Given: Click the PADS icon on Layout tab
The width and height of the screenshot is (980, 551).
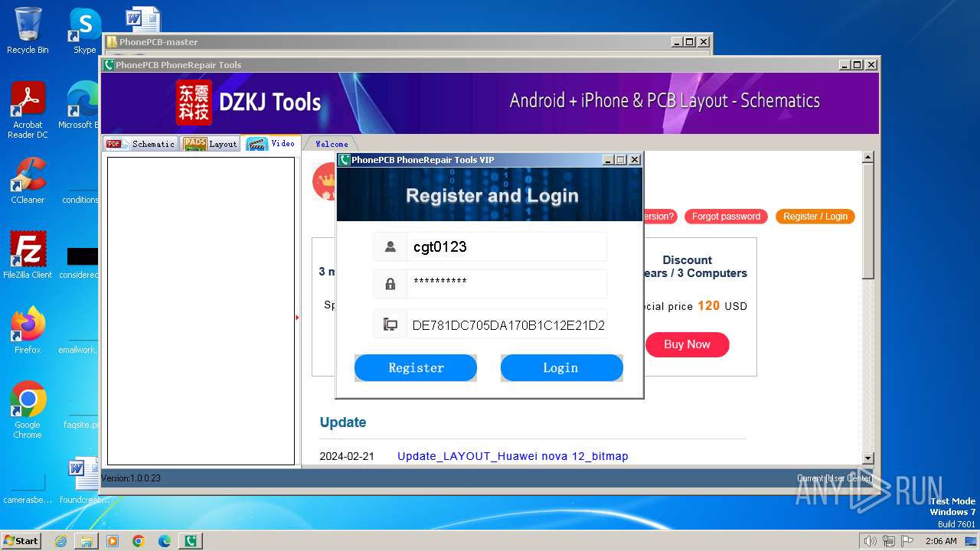Looking at the screenshot, I should point(195,144).
